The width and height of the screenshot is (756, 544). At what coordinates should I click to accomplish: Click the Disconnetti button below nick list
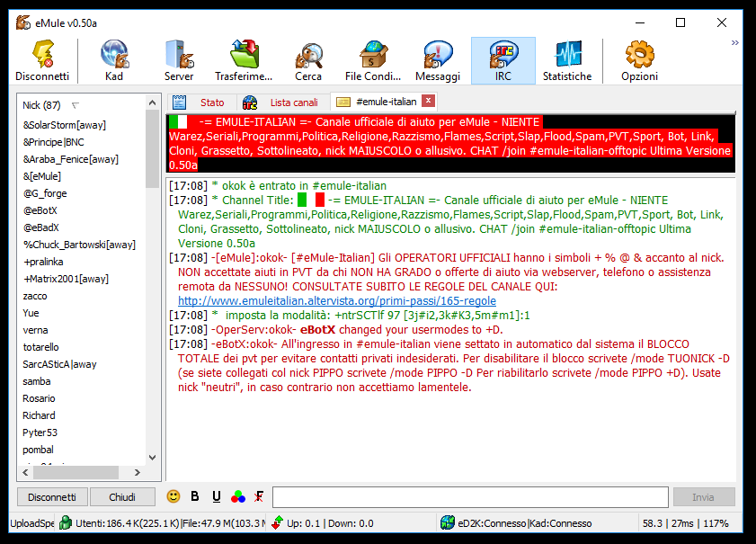(52, 497)
